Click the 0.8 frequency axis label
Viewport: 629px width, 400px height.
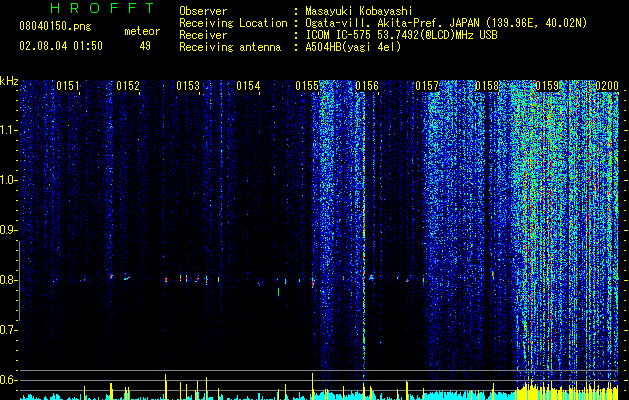point(8,280)
